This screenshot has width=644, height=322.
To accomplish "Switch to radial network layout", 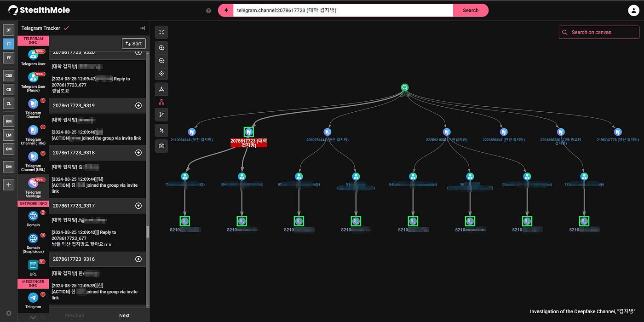I will pyautogui.click(x=161, y=89).
